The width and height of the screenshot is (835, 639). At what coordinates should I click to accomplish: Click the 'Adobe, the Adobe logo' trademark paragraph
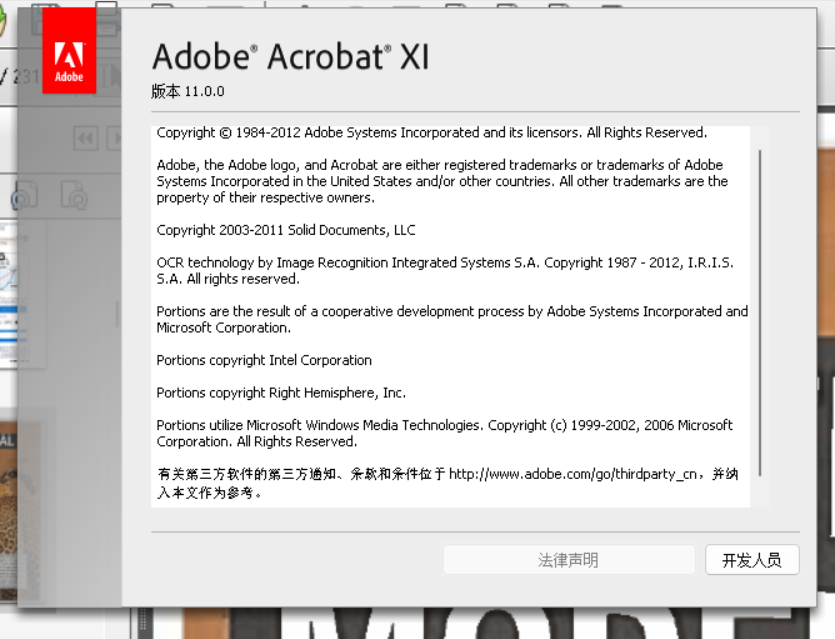coord(442,182)
